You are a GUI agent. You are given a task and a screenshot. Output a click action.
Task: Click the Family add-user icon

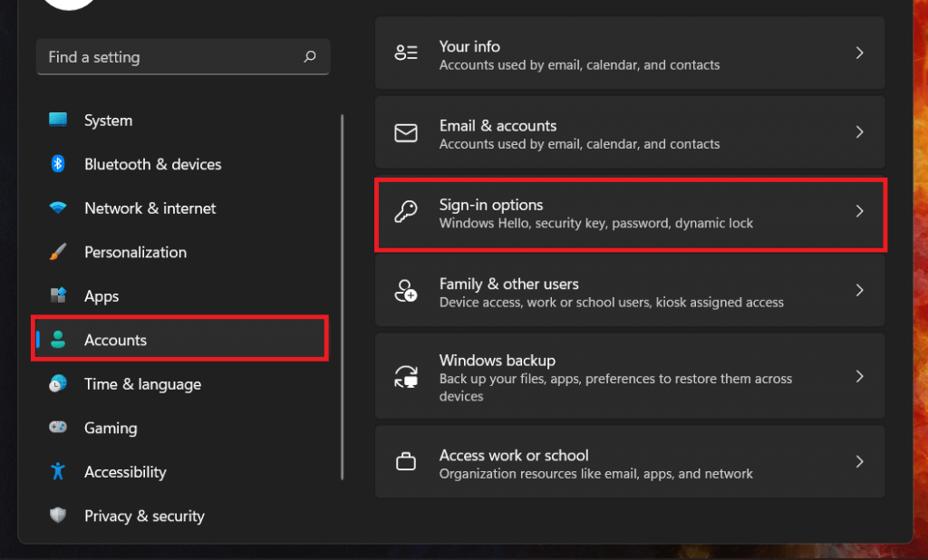406,291
